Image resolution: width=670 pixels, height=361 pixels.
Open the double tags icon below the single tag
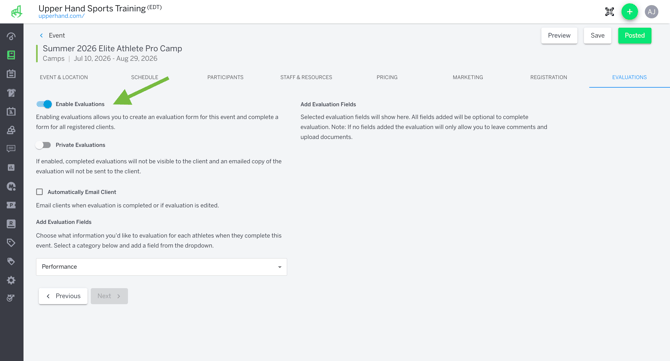pyautogui.click(x=11, y=261)
